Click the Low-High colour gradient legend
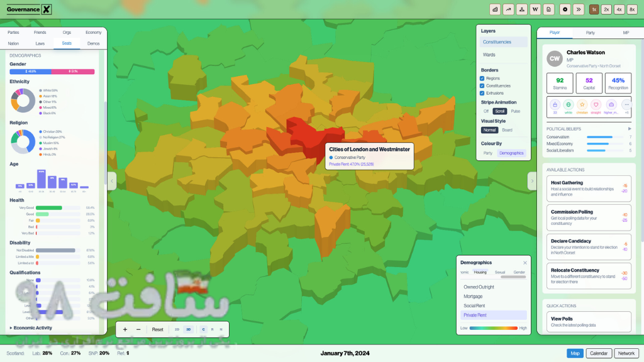The image size is (644, 362). click(493, 328)
